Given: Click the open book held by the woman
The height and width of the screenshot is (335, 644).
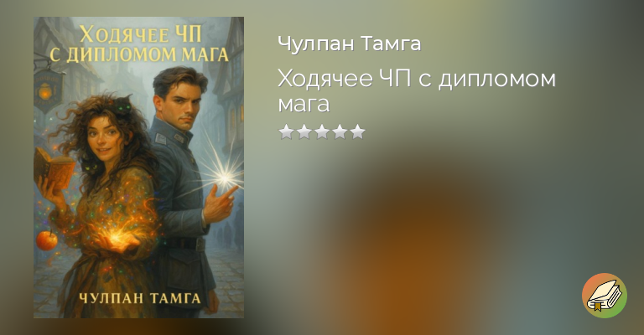Looking at the screenshot, I should (54, 167).
